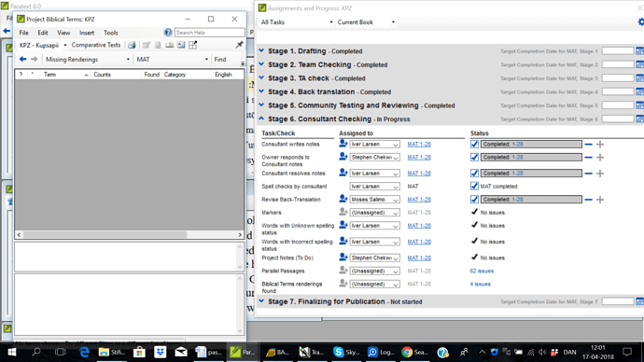Viewport: 644px width, 362px height.
Task: Go back with the blue left arrow
Action: coord(22,60)
